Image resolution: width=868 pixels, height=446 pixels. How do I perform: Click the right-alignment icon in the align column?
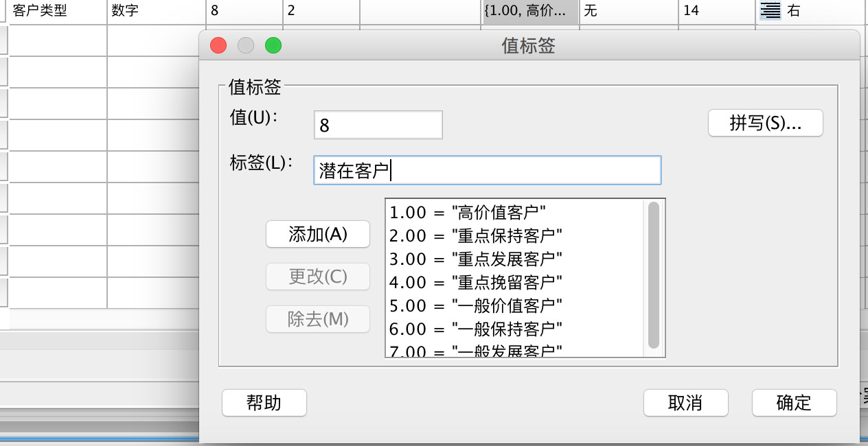[770, 11]
